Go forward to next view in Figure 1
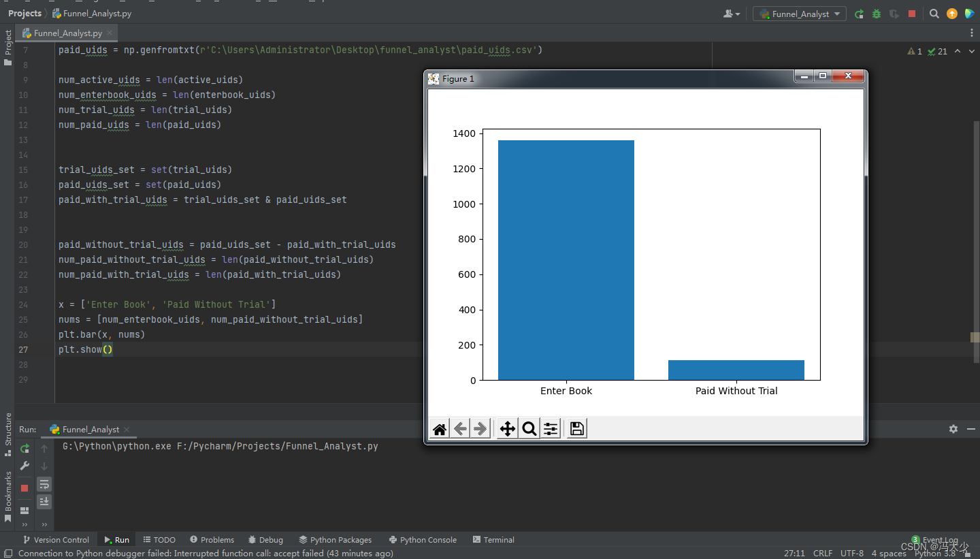 [480, 429]
